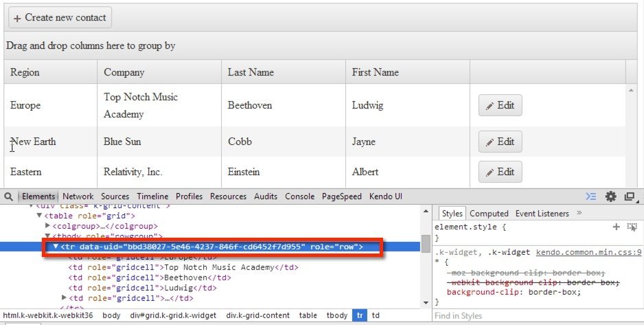Click div#grid.k-grid.k-widget breadcrumb
Screen dimensions: 644x325
(x=173, y=315)
